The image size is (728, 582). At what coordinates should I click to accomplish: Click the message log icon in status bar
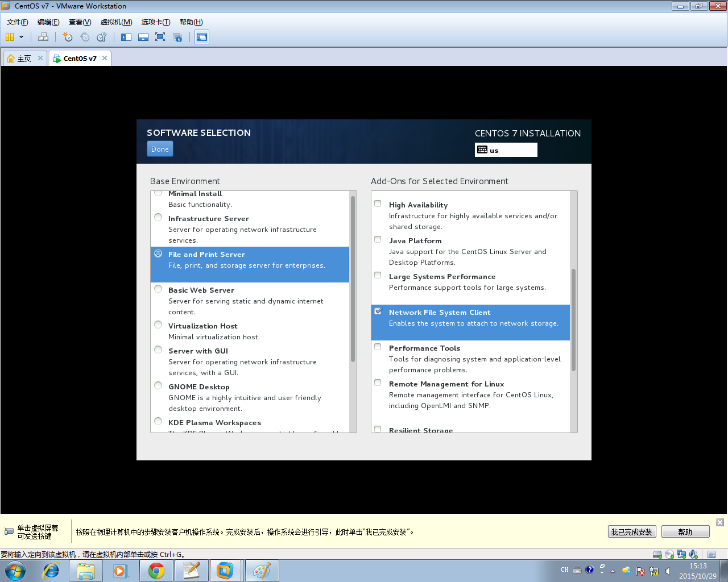tap(712, 554)
